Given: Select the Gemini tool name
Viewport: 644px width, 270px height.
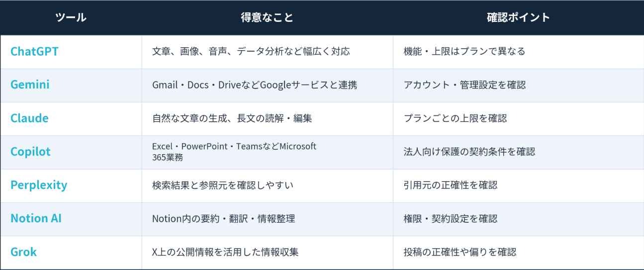Looking at the screenshot, I should pyautogui.click(x=30, y=85).
